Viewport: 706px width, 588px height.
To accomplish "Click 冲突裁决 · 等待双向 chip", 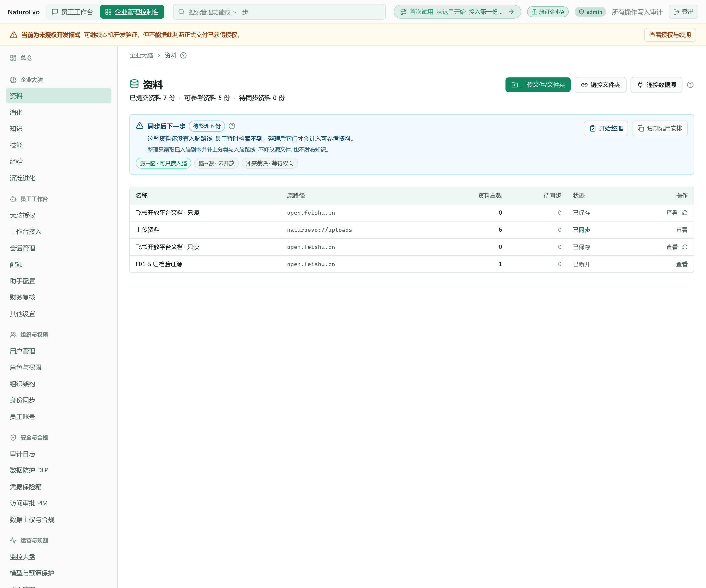I will [270, 163].
